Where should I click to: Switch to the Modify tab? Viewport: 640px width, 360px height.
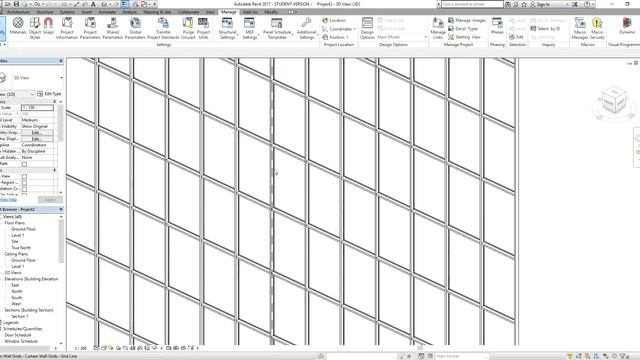[271, 12]
